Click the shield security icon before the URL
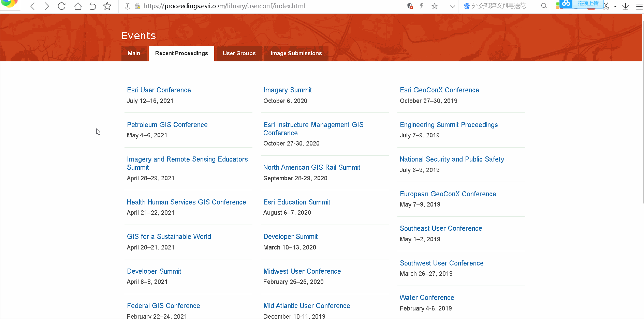The height and width of the screenshot is (319, 644). tap(128, 6)
